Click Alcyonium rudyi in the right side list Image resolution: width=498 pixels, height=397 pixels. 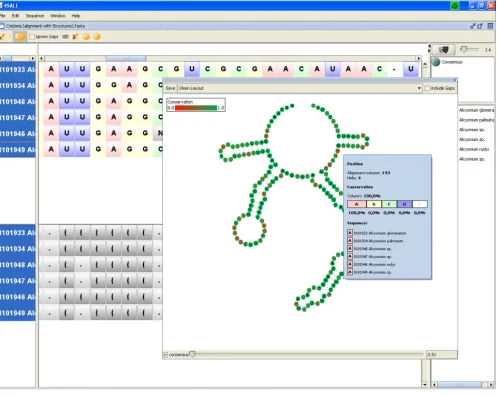[x=474, y=149]
